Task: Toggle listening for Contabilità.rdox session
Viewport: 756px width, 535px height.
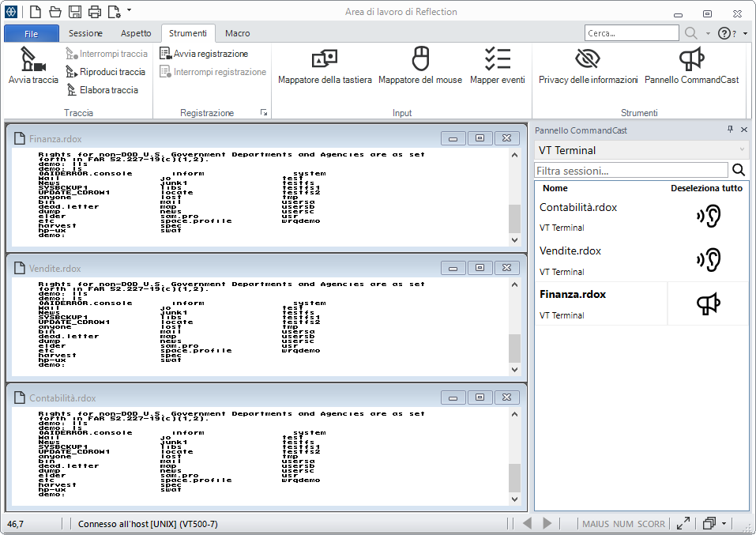Action: tap(709, 217)
